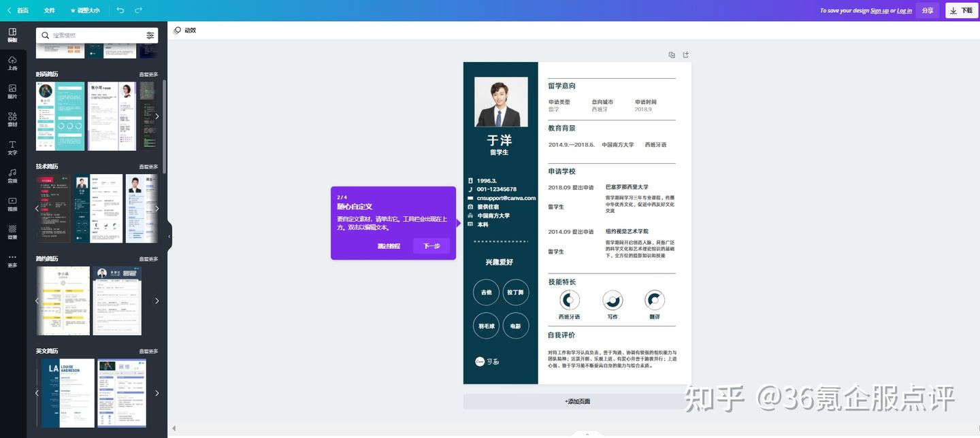This screenshot has width=980, height=438.
Task: Click 下一步 in the purple tutorial popup
Action: pos(431,246)
